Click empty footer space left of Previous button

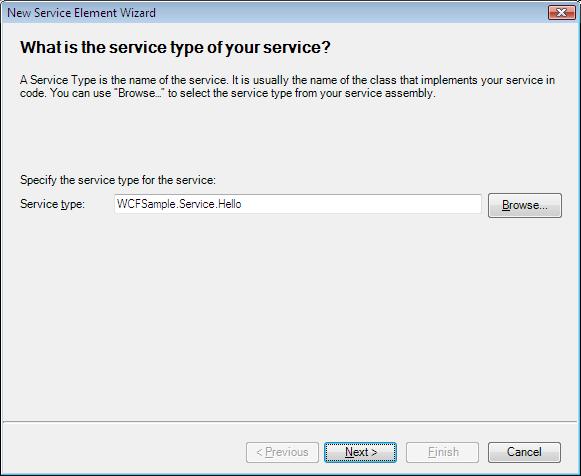(x=124, y=452)
